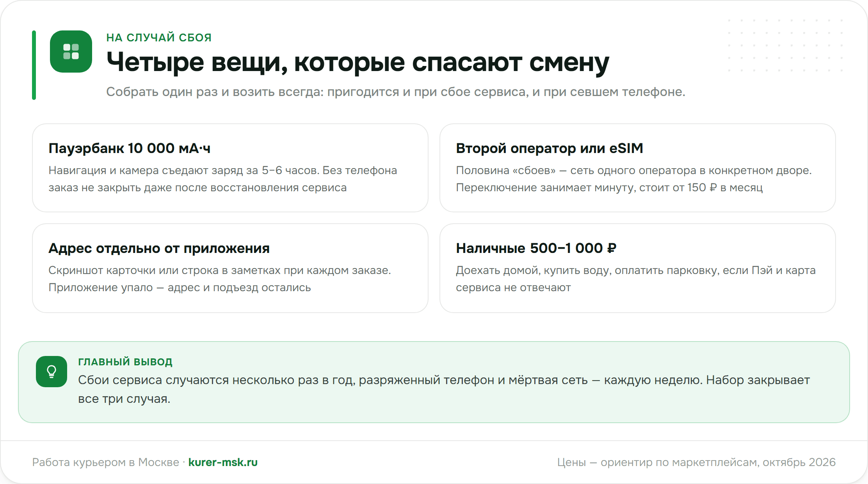Click the lightbulb icon in the conclusion box
Viewport: 868px width, 484px height.
coord(52,372)
